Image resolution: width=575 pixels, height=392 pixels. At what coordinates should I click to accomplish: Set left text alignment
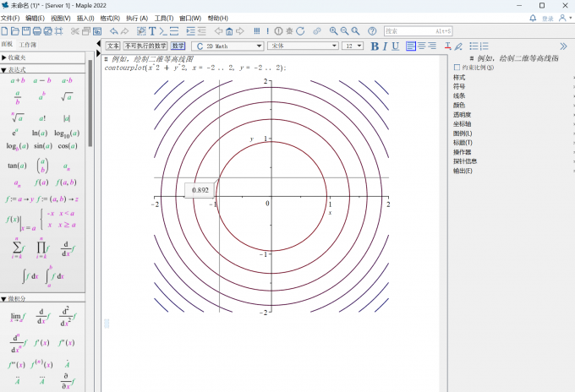[411, 46]
